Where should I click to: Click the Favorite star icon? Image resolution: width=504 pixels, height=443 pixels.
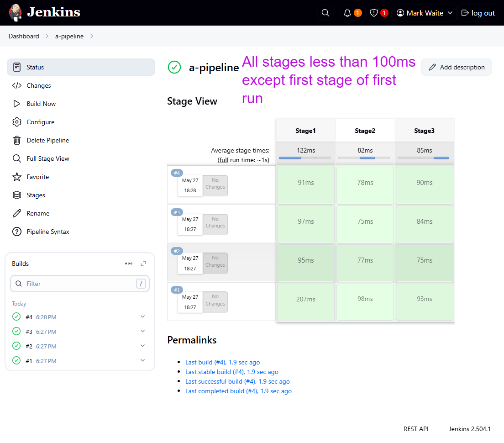(17, 177)
